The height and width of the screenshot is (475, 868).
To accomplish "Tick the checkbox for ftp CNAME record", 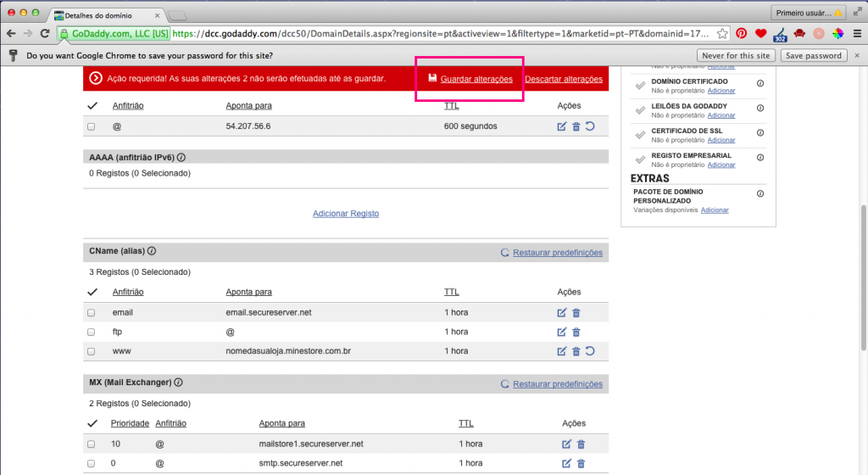I will point(92,332).
